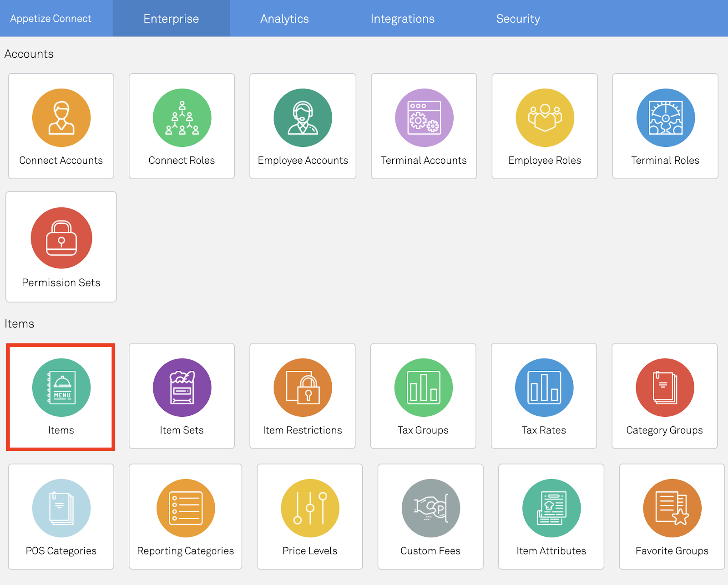Click the Connect Roles hierarchy icon
Screen dimensions: 728x585
tap(182, 118)
